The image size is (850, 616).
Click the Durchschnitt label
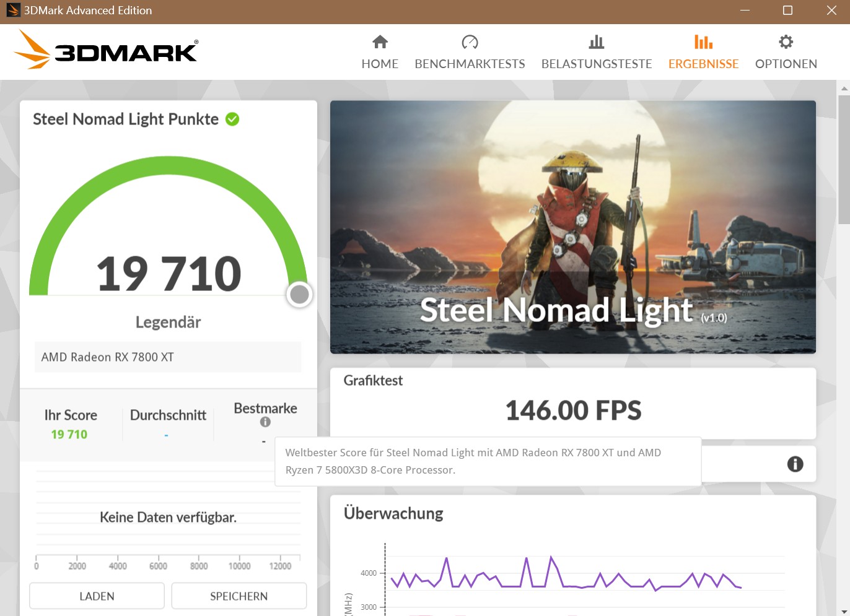[168, 415]
